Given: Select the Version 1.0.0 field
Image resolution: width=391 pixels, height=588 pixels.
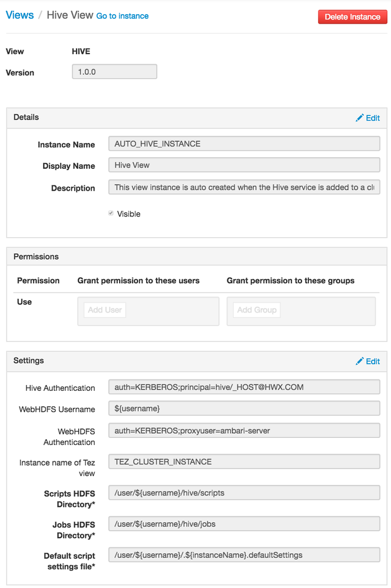Looking at the screenshot, I should pyautogui.click(x=114, y=72).
